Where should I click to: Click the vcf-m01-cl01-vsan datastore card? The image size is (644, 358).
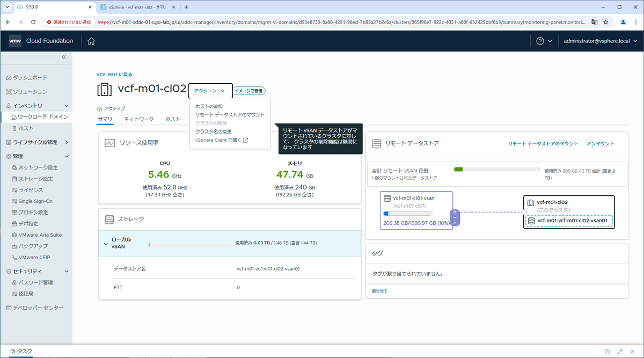click(x=416, y=210)
